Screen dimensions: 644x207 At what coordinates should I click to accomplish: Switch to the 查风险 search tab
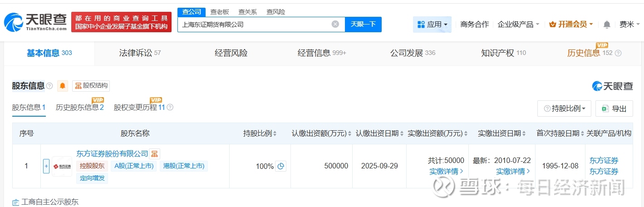point(276,12)
